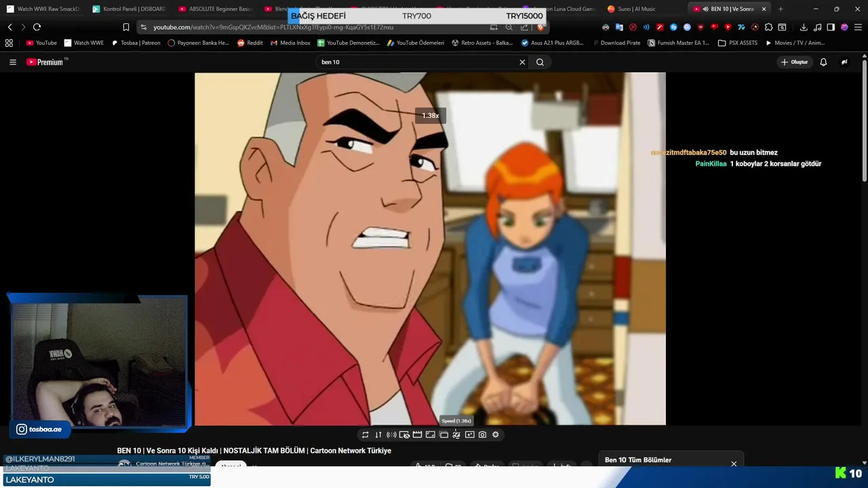
Task: Click the up-down arrows icon in player toolbar
Action: (378, 434)
